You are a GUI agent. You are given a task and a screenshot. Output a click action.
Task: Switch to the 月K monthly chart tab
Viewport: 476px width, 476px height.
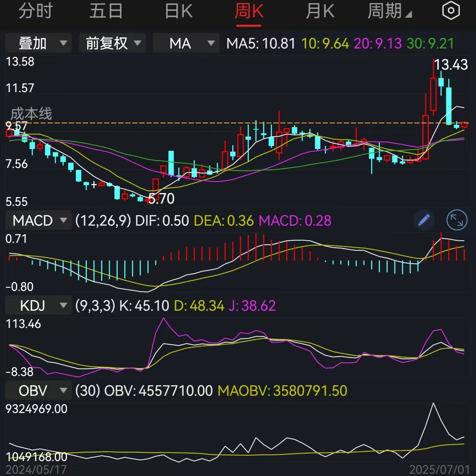[320, 10]
